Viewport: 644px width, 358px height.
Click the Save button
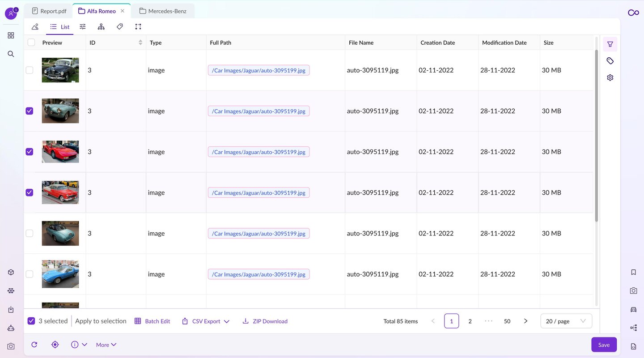pyautogui.click(x=604, y=345)
